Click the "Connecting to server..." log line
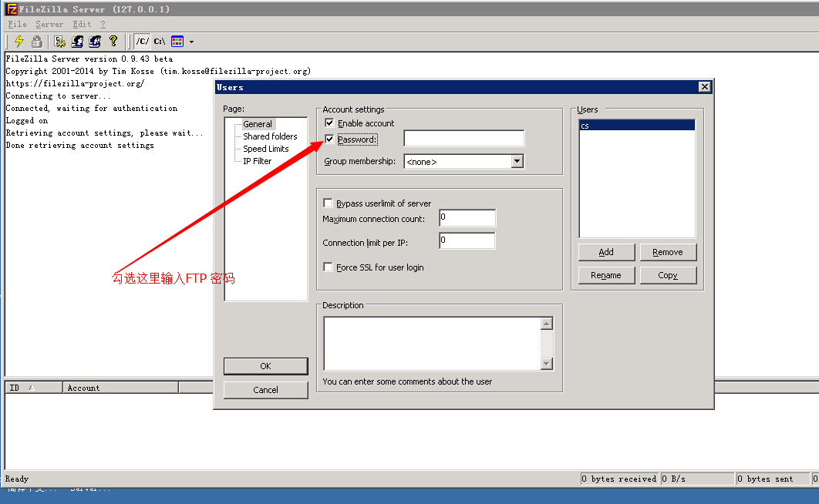Image resolution: width=819 pixels, height=504 pixels. [x=58, y=96]
